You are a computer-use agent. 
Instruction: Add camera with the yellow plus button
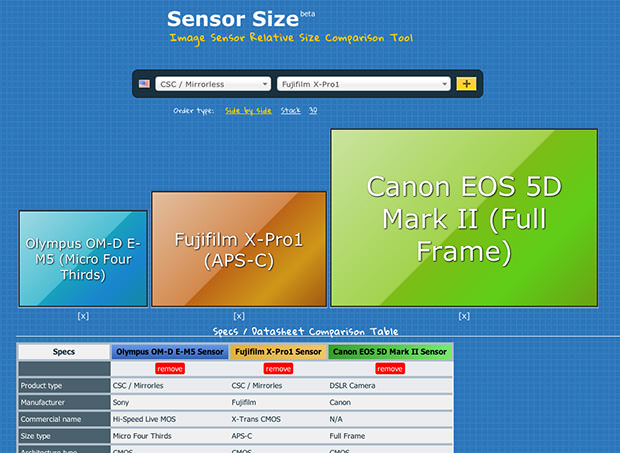pos(466,84)
